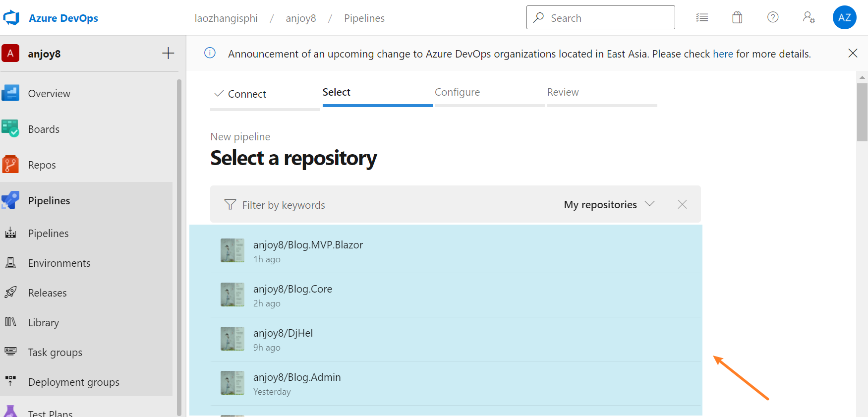Click the page vertical scrollbar thumb
Screen dimensions: 868x417
coord(862,112)
